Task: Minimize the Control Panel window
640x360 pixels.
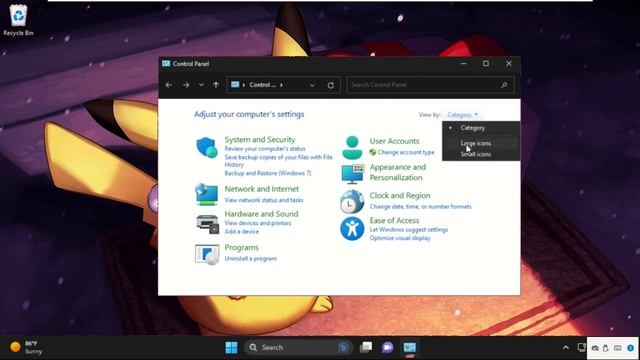Action: click(463, 63)
